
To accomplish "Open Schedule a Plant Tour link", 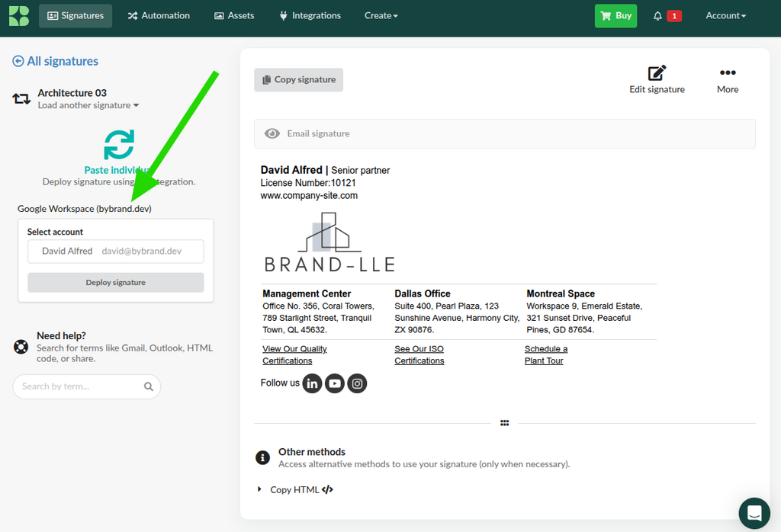I will tap(546, 355).
